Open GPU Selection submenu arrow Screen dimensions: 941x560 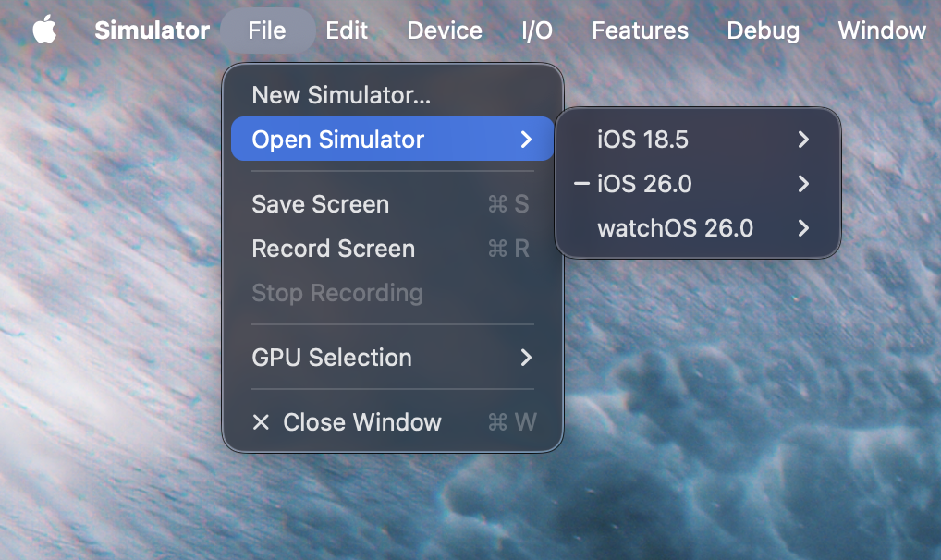pos(526,358)
